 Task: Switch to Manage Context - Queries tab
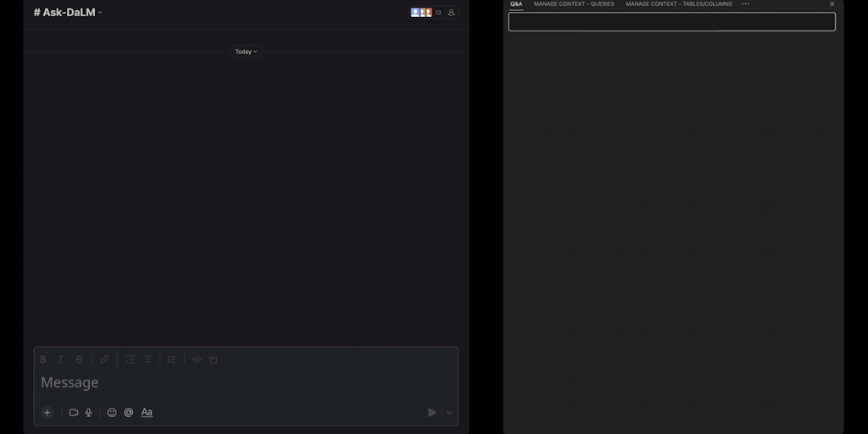574,4
